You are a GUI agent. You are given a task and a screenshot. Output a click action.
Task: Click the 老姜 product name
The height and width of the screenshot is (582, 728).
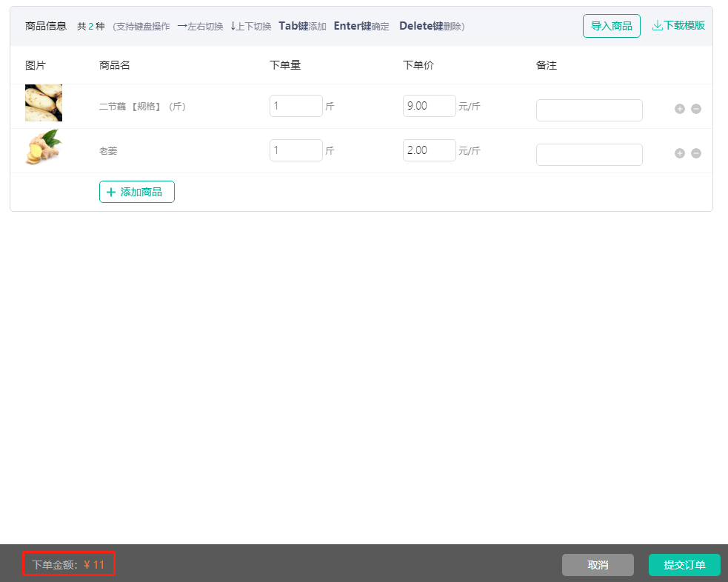[108, 151]
